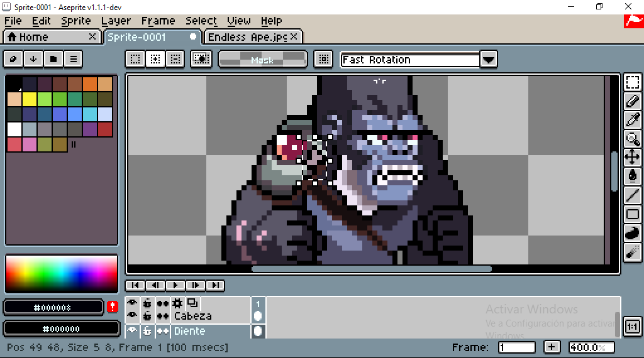Click the plus button beside Frame field
Viewport: 644px width, 358px height.
pyautogui.click(x=552, y=347)
